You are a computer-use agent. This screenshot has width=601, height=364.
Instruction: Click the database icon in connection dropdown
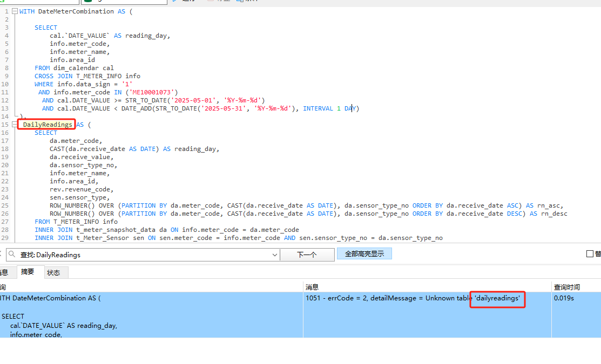coord(89,1)
